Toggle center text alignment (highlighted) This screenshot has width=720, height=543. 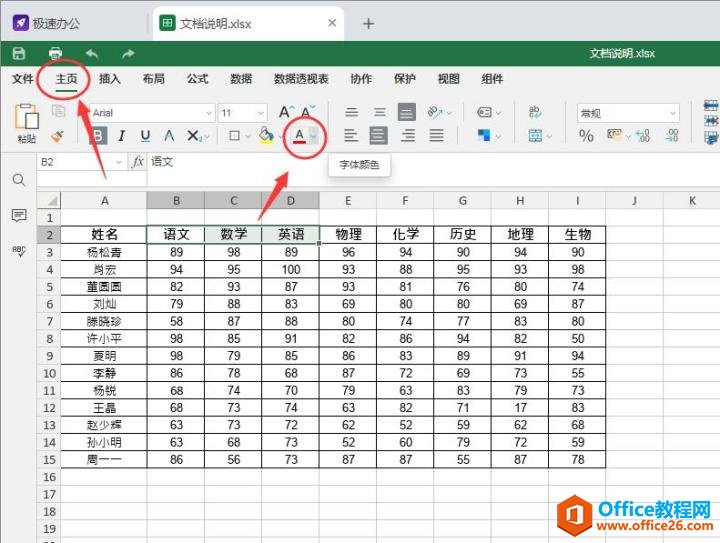pos(379,136)
